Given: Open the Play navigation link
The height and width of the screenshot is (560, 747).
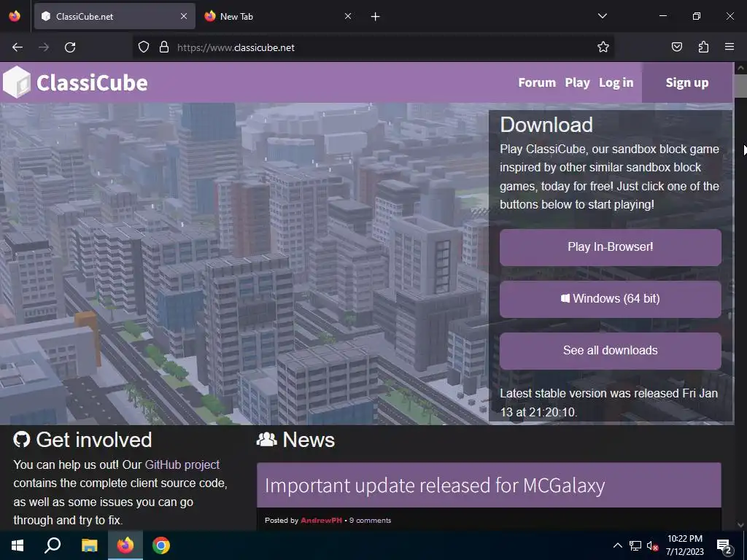Looking at the screenshot, I should click(x=578, y=83).
